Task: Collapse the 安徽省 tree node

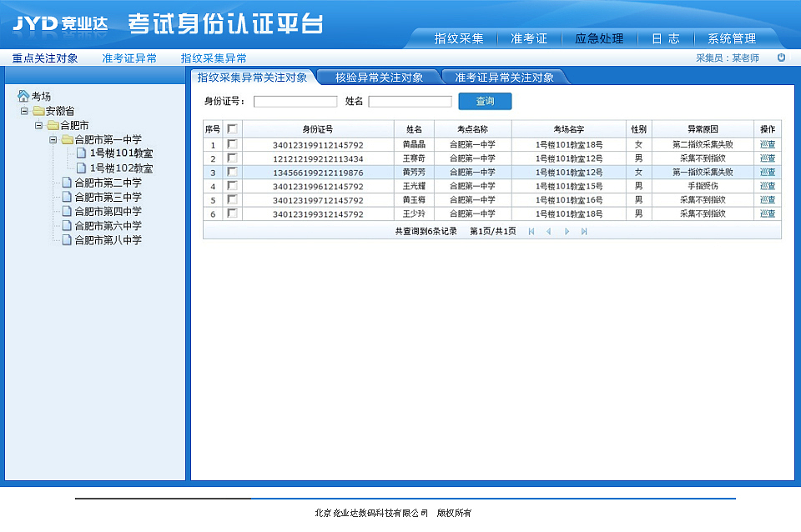Action: [24, 111]
